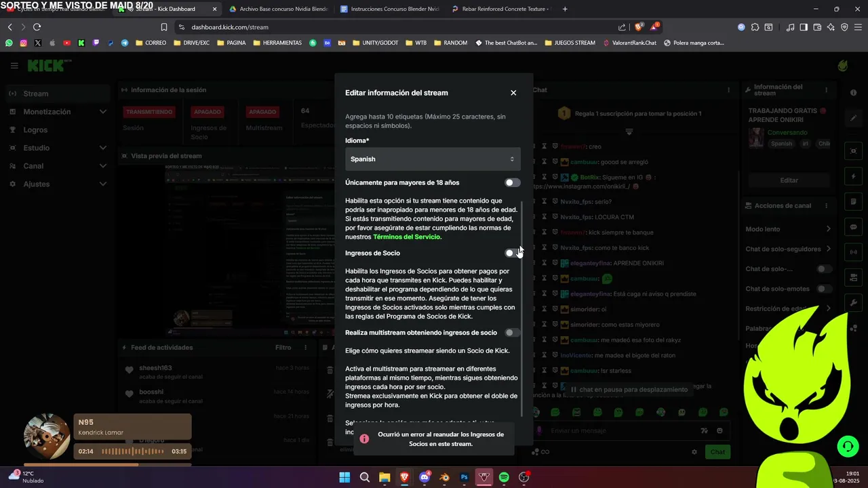
Task: Click the pencil edit icon in right rail
Action: (853, 118)
